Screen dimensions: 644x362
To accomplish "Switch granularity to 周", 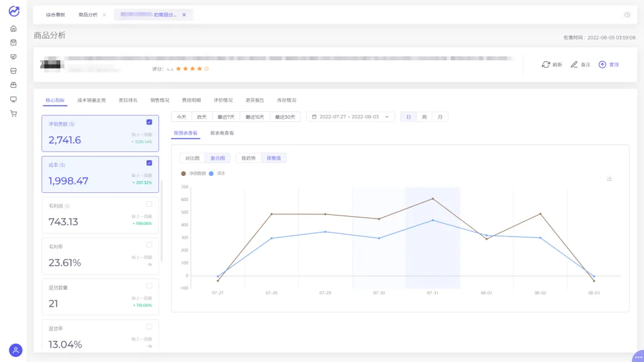I will [425, 117].
